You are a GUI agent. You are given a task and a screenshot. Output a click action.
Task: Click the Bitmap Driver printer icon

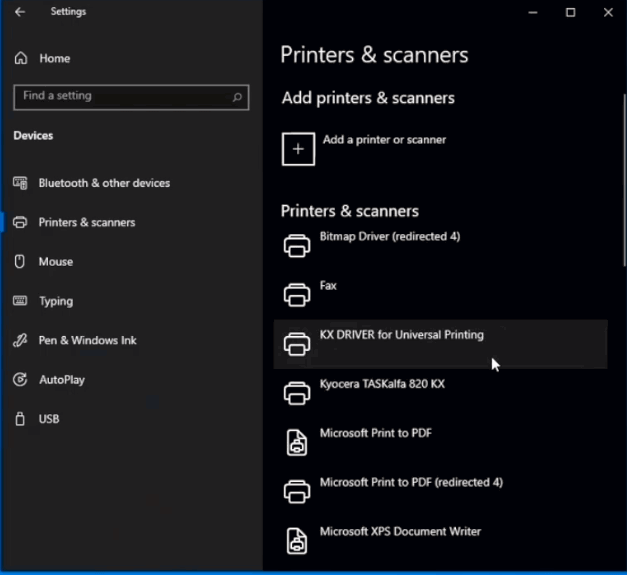297,245
